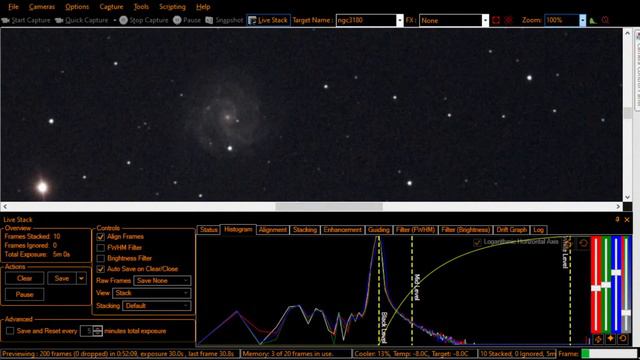Click the minutes spinner for Save and Reset
Viewport: 640px width, 360px height.
click(x=98, y=331)
